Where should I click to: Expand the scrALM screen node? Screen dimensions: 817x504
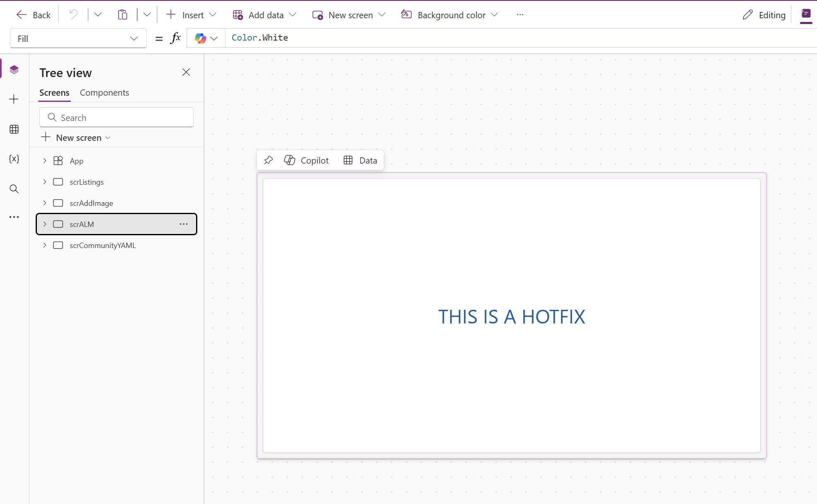click(x=45, y=224)
